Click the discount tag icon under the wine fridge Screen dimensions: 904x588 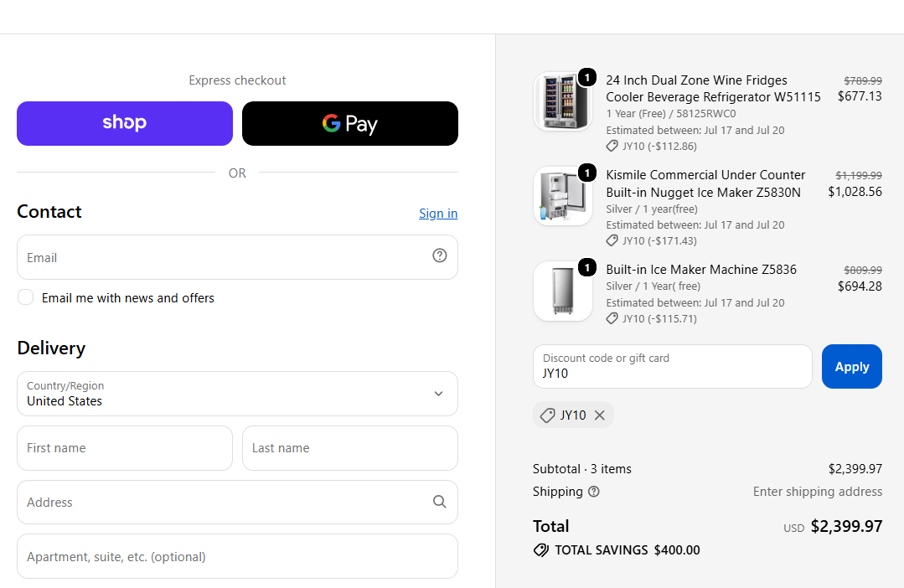[612, 147]
